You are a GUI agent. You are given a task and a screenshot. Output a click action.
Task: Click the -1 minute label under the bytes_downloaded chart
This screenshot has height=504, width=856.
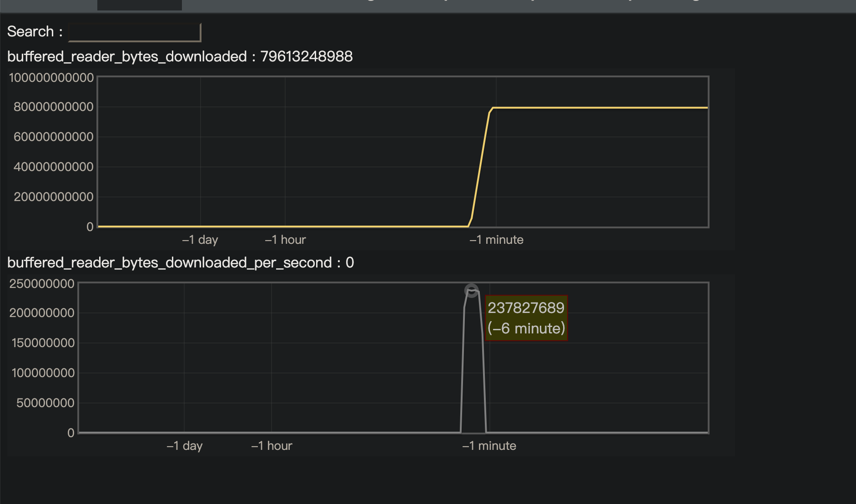pyautogui.click(x=496, y=240)
